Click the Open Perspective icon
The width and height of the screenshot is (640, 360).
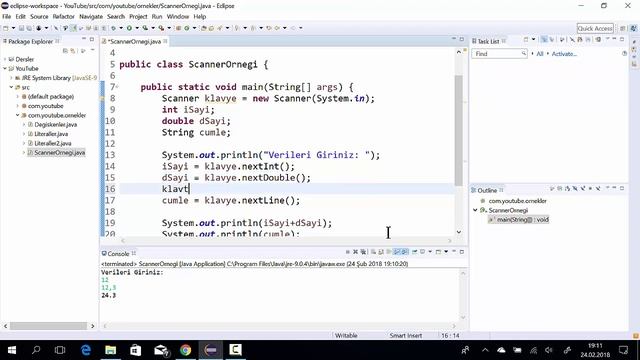[x=623, y=28]
